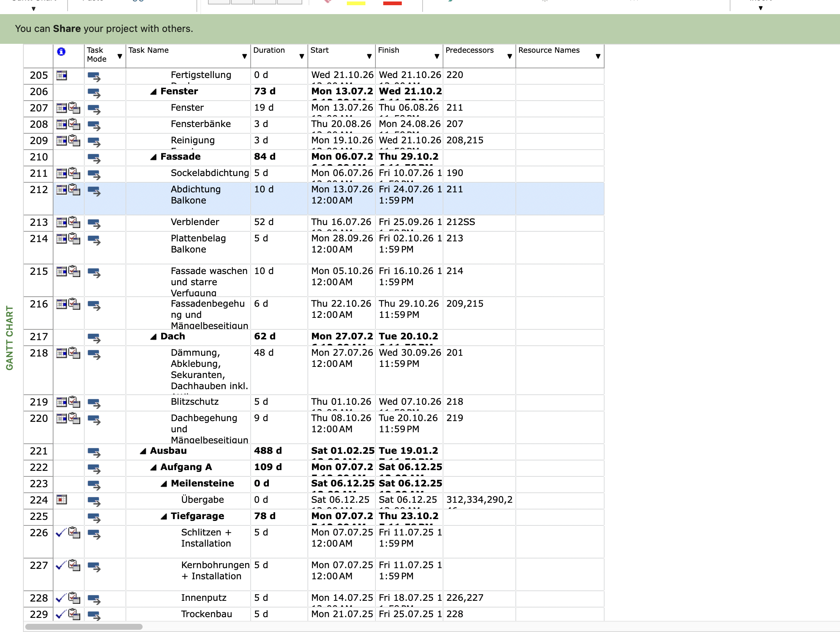Click predecessors cell 226,227
840x632 pixels.
(x=479, y=598)
